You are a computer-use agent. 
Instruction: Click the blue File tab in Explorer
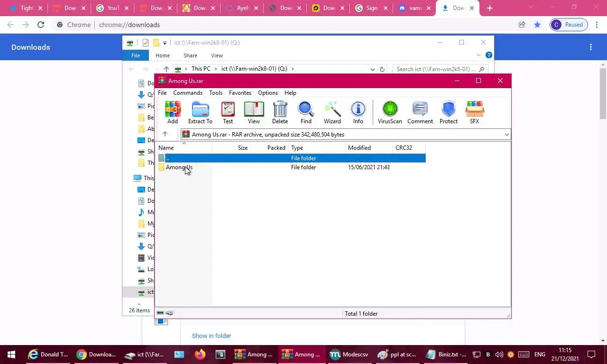(136, 55)
